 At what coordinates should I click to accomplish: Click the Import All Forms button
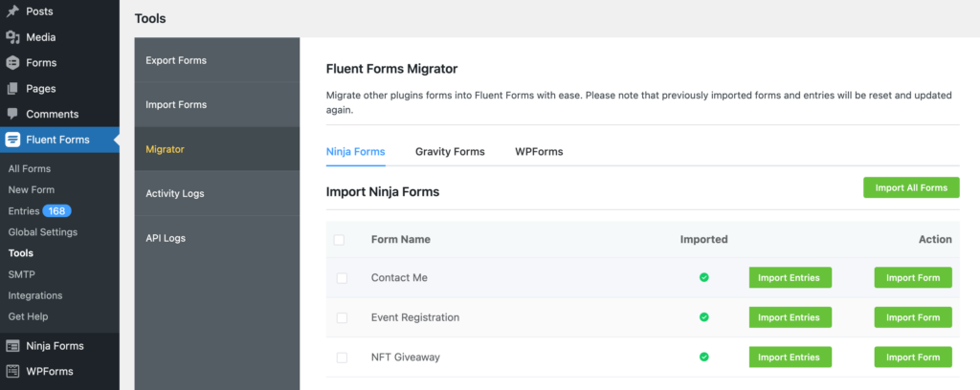[x=911, y=187]
